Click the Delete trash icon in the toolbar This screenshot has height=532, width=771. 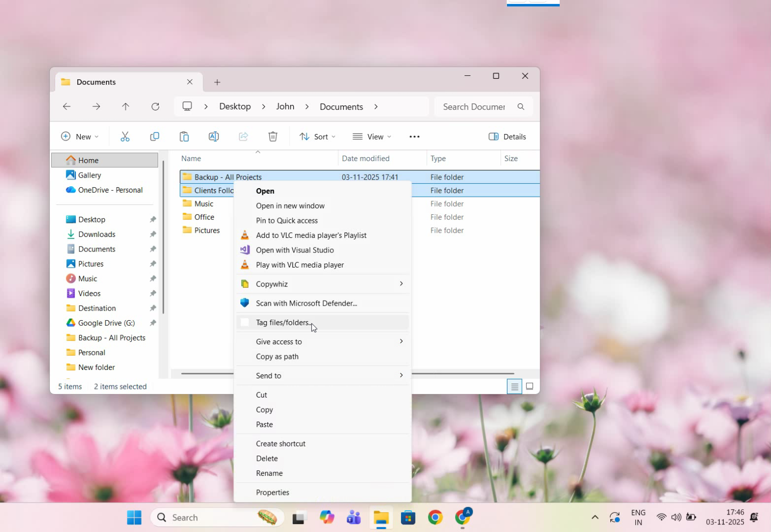point(273,136)
